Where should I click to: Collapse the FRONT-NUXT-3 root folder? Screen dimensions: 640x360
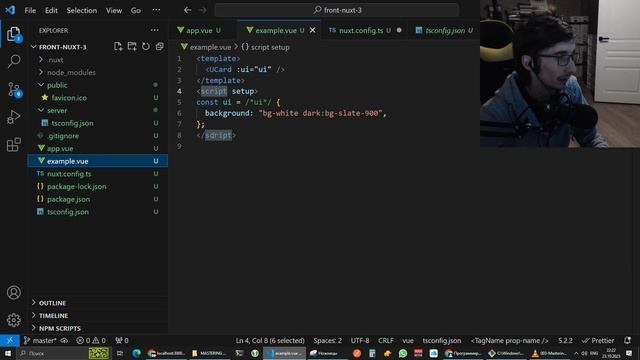pyautogui.click(x=62, y=47)
